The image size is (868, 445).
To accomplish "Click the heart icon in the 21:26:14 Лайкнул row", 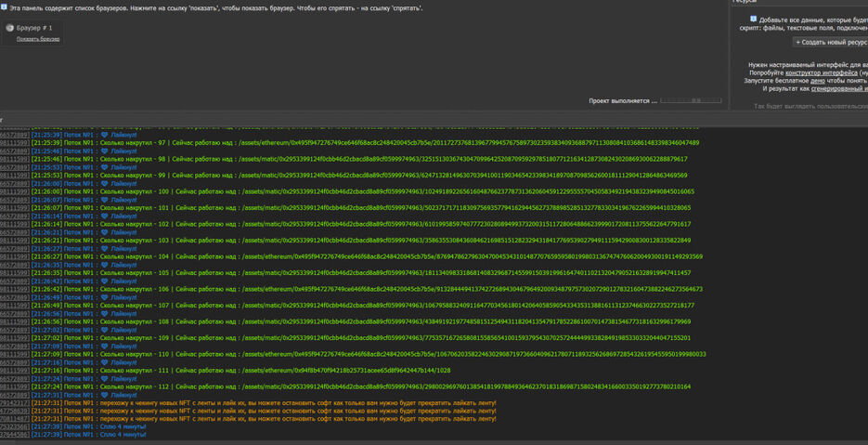I will (x=104, y=216).
